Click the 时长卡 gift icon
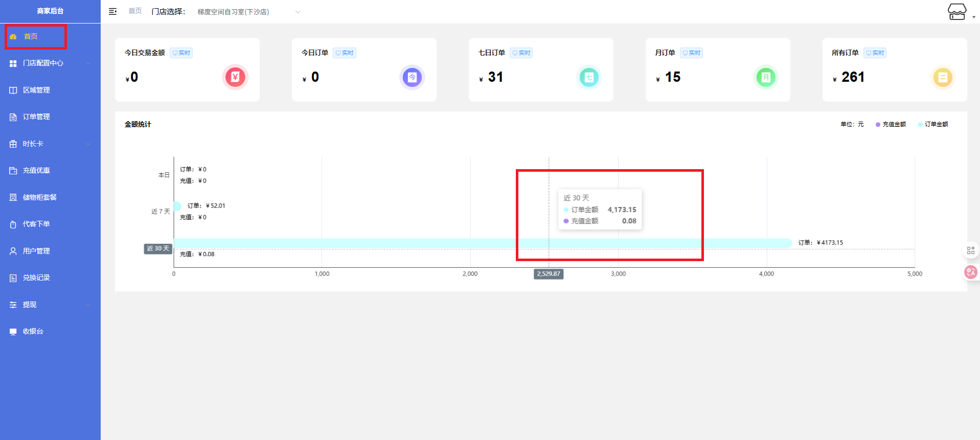 point(13,144)
